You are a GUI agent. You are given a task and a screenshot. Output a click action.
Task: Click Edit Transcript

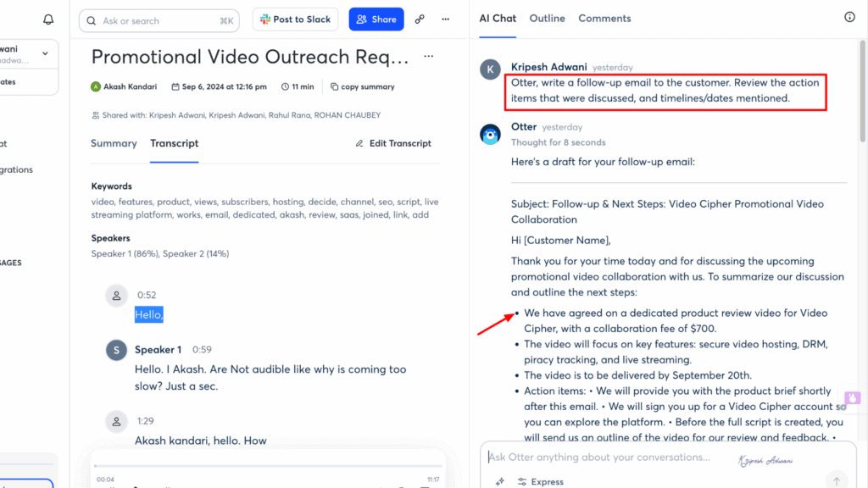click(x=393, y=143)
